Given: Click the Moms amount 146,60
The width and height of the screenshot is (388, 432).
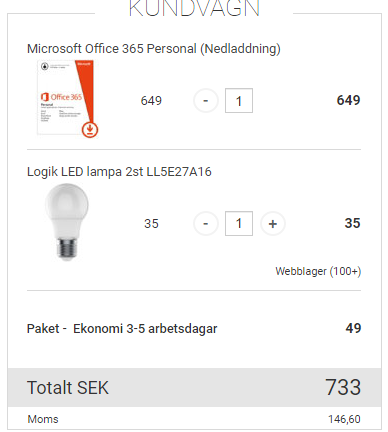Looking at the screenshot, I should tap(344, 419).
